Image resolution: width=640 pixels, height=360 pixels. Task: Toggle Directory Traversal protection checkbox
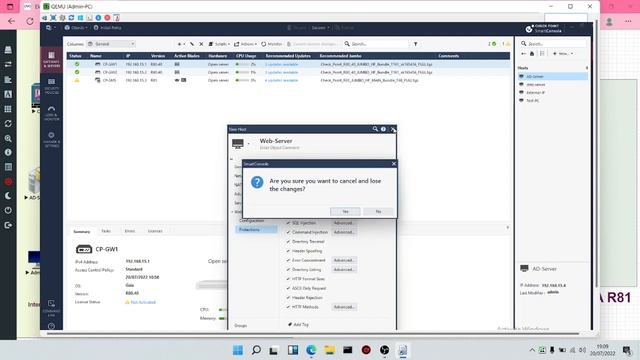pos(288,242)
